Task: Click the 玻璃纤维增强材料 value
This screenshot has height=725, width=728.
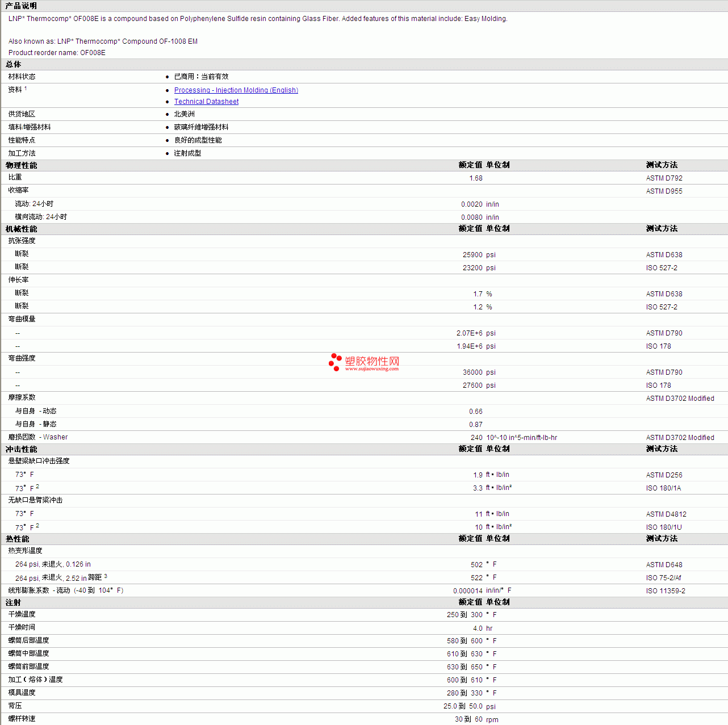Action: point(201,127)
